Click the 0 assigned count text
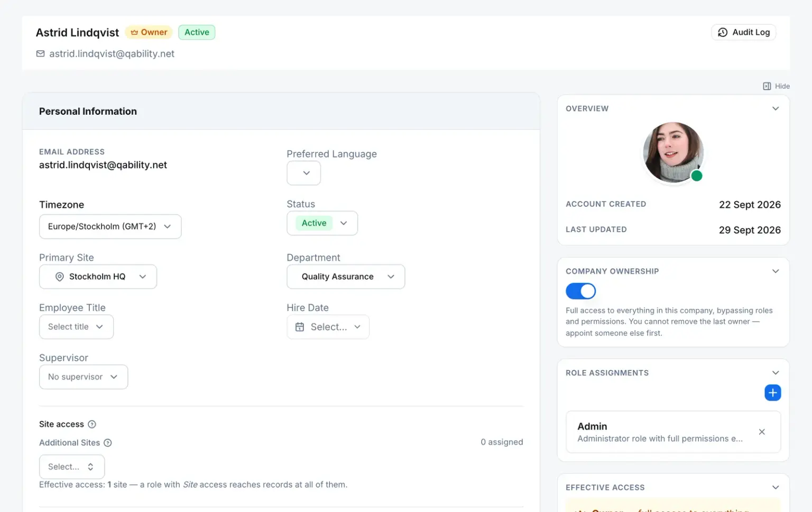Viewport: 812px width, 512px height. click(502, 442)
